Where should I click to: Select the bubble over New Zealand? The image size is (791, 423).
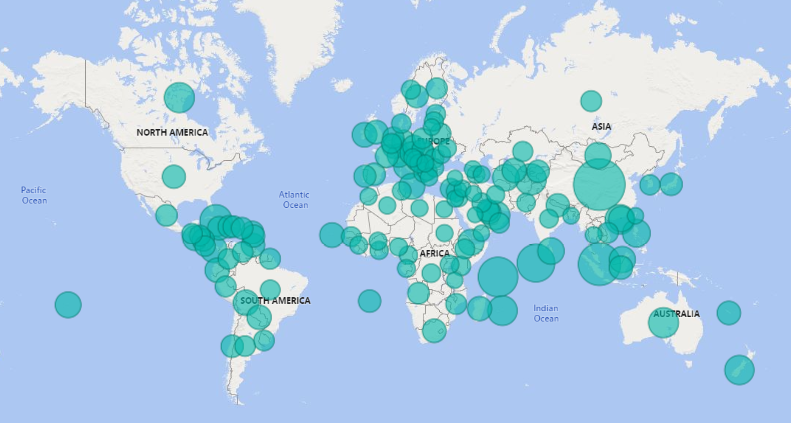(739, 370)
